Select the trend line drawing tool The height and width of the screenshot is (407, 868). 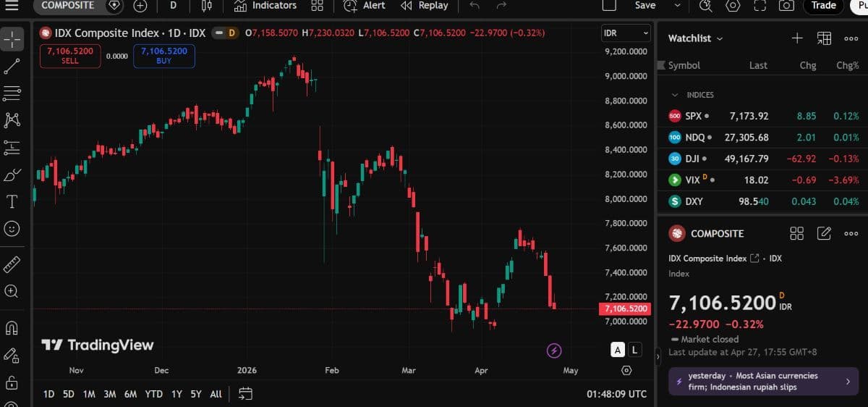12,66
